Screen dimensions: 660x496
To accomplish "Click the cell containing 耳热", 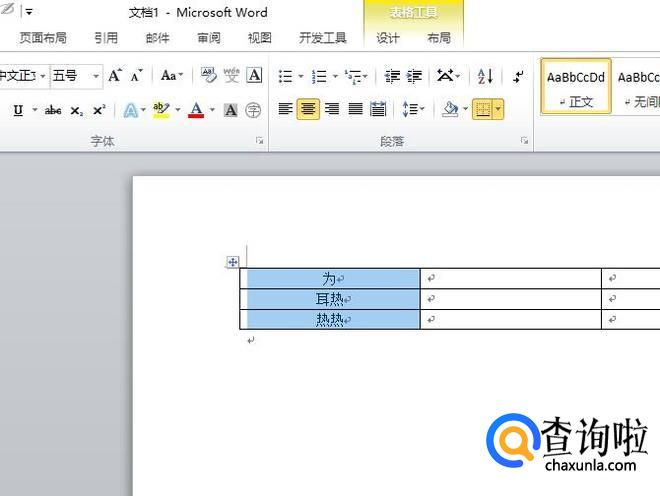I will pyautogui.click(x=330, y=299).
